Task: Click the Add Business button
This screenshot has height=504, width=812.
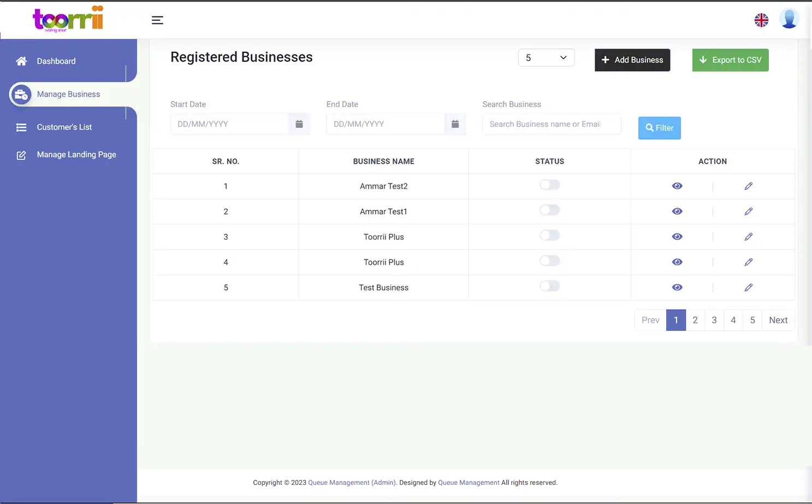Action: click(632, 60)
